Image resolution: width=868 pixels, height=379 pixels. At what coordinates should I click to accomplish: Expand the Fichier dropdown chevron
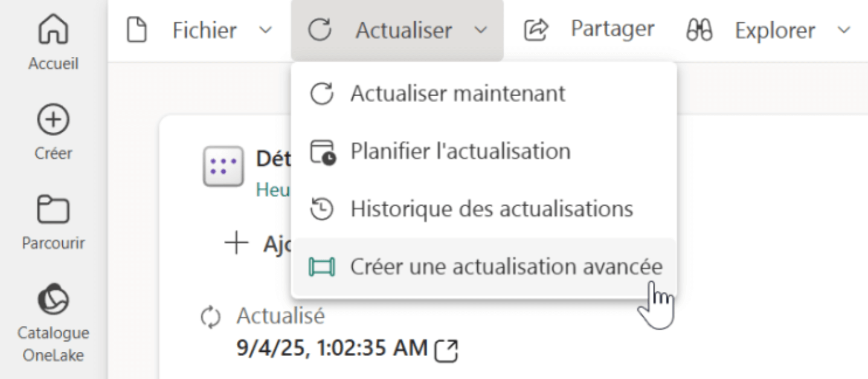point(265,30)
